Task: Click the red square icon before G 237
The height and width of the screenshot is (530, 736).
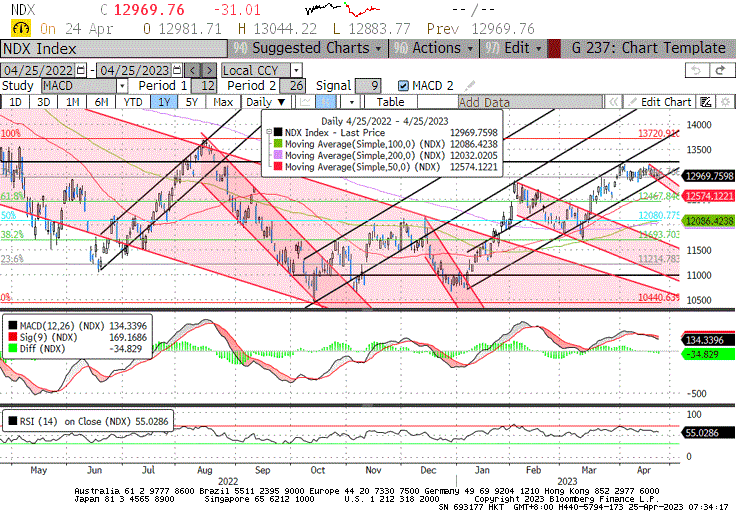Action: pos(554,49)
